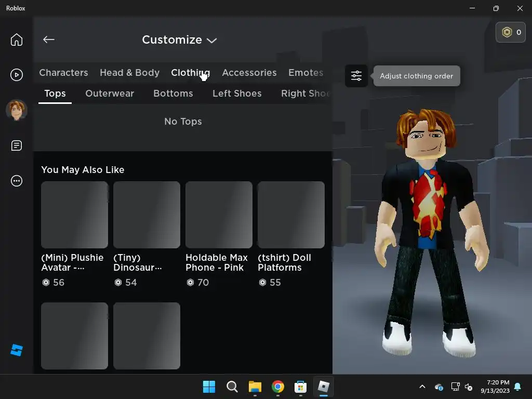This screenshot has width=532, height=399.
Task: Select the Right Shoes sub-tab
Action: tap(305, 94)
